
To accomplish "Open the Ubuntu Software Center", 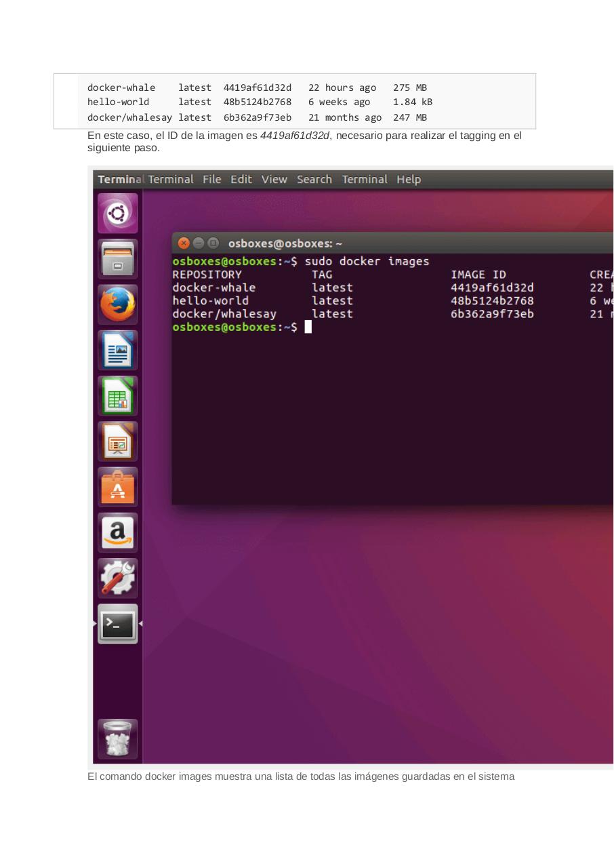I will [117, 486].
